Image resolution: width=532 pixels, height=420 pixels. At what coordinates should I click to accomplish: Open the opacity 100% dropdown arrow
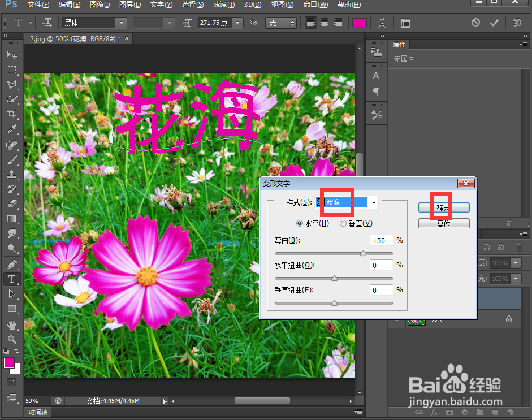tap(516, 263)
